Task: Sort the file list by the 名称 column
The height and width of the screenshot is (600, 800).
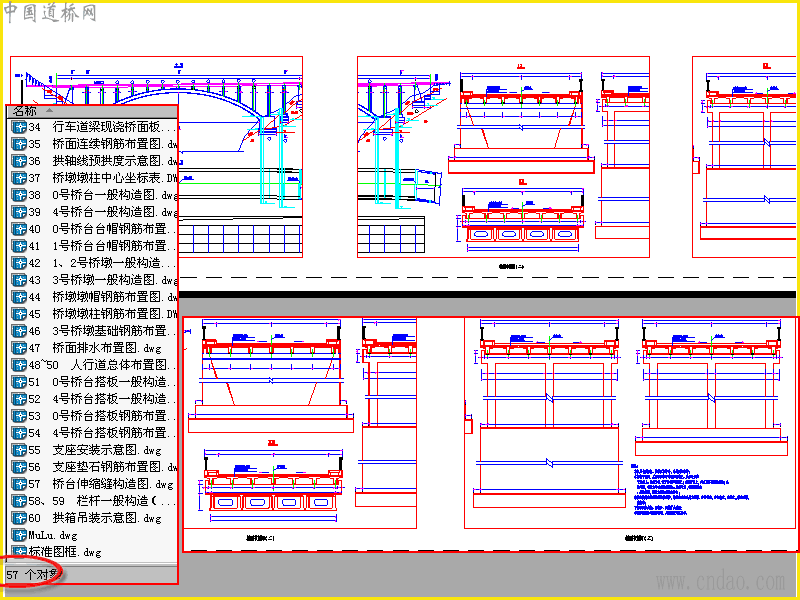Action: coord(92,111)
